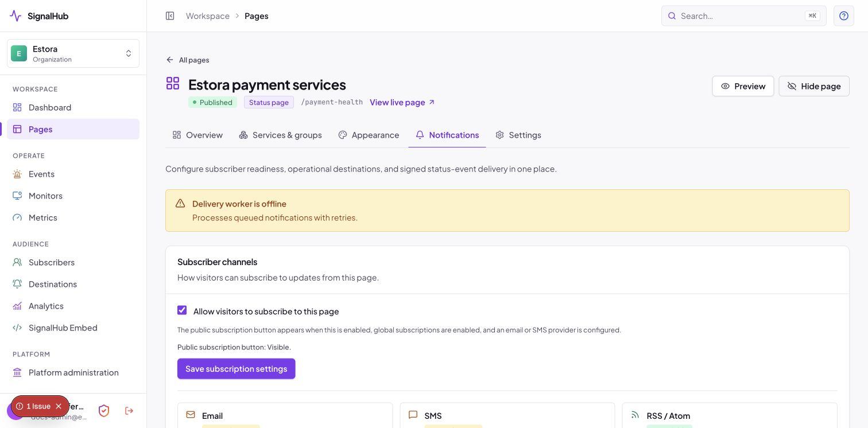
Task: Click the Subscribers people icon
Action: 17,262
